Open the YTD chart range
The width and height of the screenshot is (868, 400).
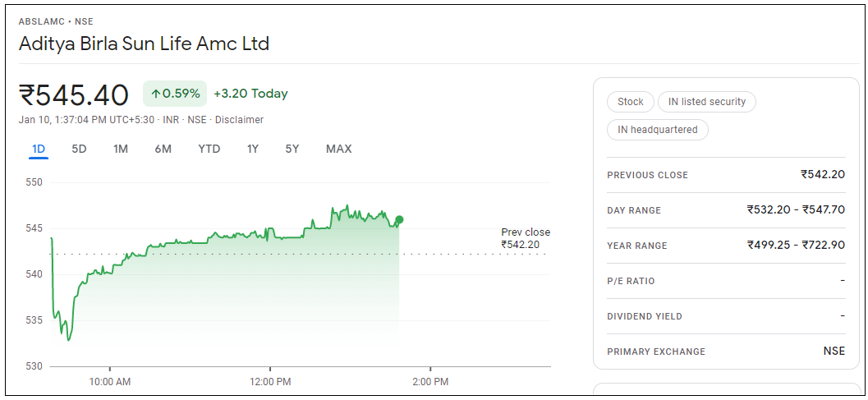click(x=209, y=149)
